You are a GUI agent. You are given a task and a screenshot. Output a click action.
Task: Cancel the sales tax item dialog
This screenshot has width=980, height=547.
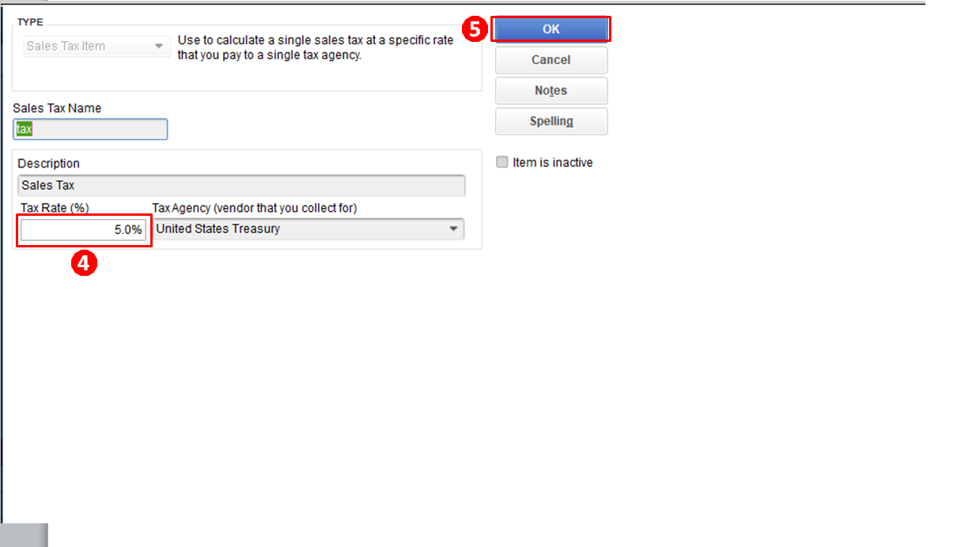(551, 60)
